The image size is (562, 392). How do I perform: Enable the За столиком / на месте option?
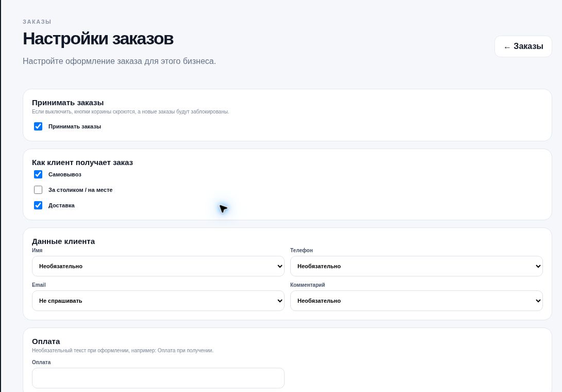38,190
